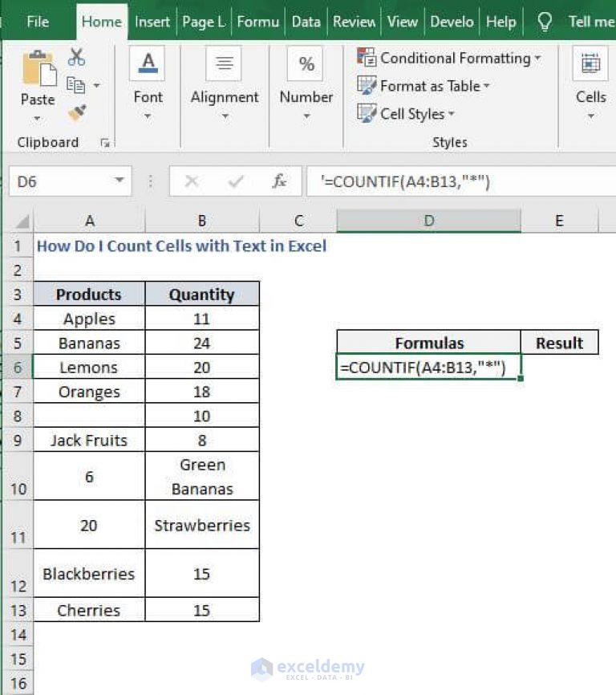Click the Select All corner triangle
Image resolution: width=616 pixels, height=695 pixels.
point(21,221)
